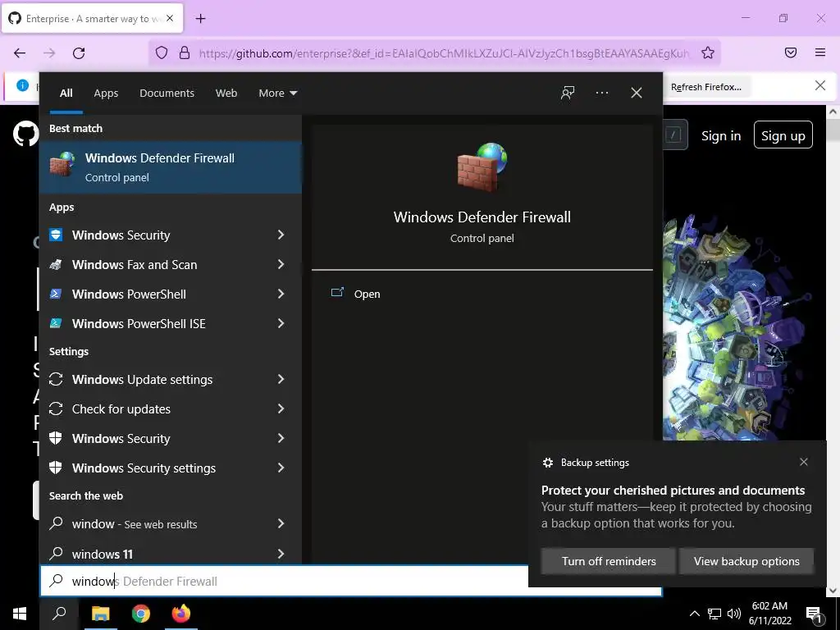
Task: Click the GitHub octocat logo
Action: 25,134
